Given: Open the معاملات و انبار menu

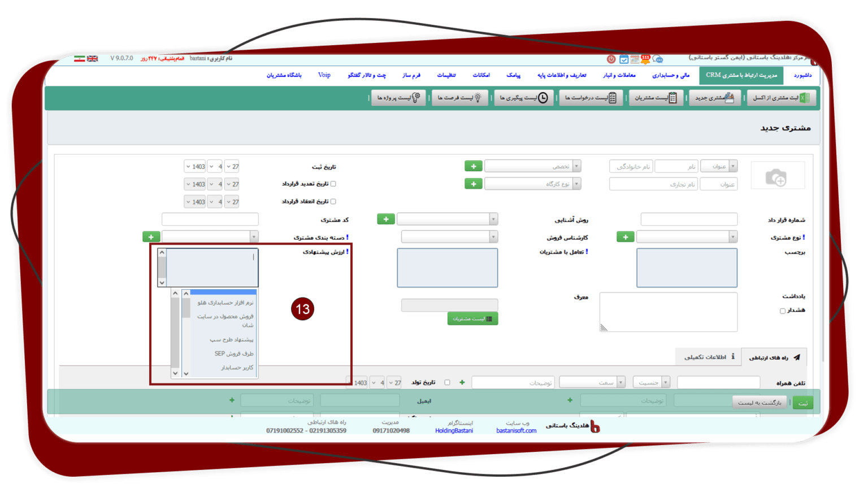Looking at the screenshot, I should coord(619,75).
